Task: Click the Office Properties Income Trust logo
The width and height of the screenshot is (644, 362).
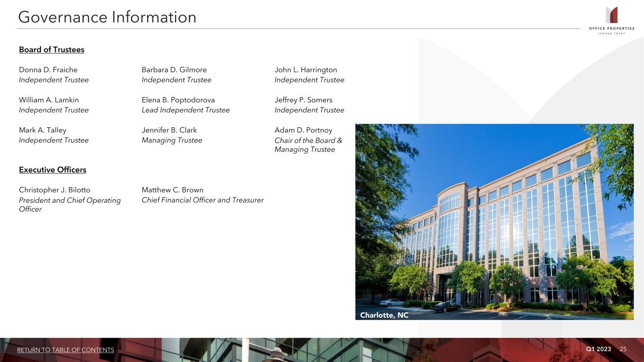Action: coord(611,20)
